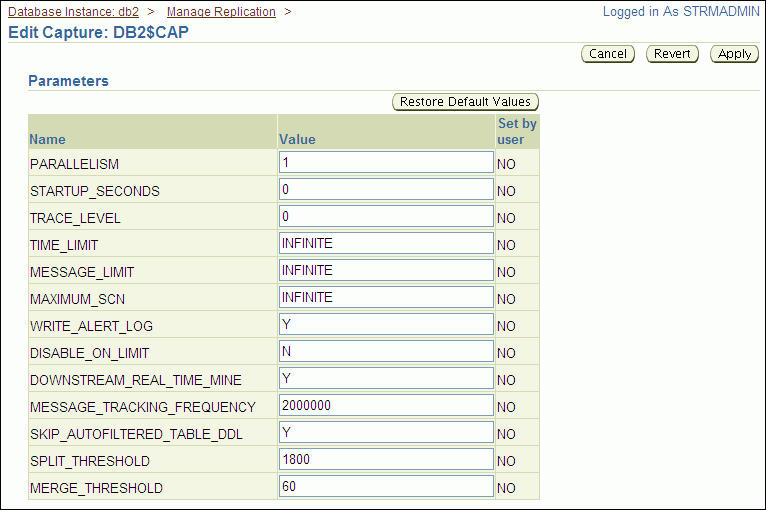Click the Name column header
Screen dimensions: 766x510
[47, 140]
